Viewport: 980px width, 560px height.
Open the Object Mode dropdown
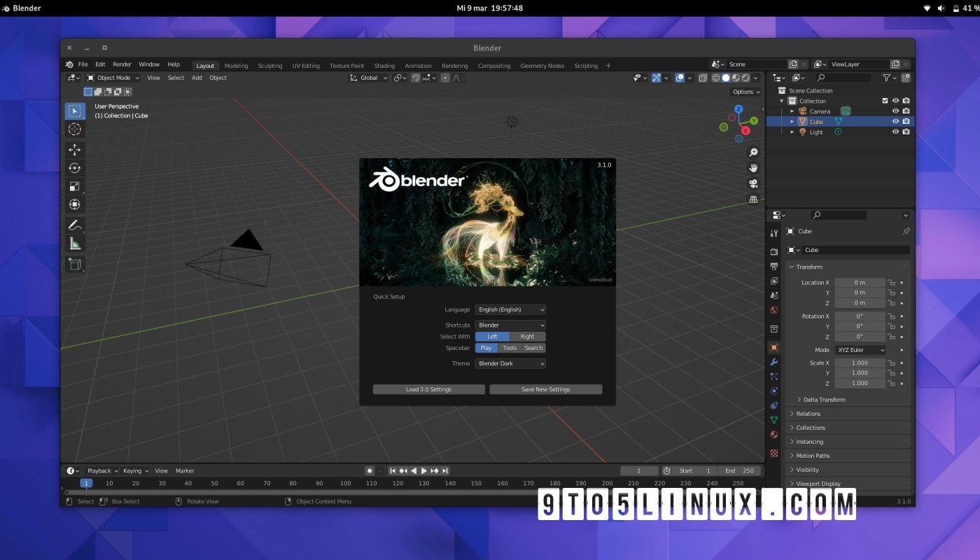point(113,78)
